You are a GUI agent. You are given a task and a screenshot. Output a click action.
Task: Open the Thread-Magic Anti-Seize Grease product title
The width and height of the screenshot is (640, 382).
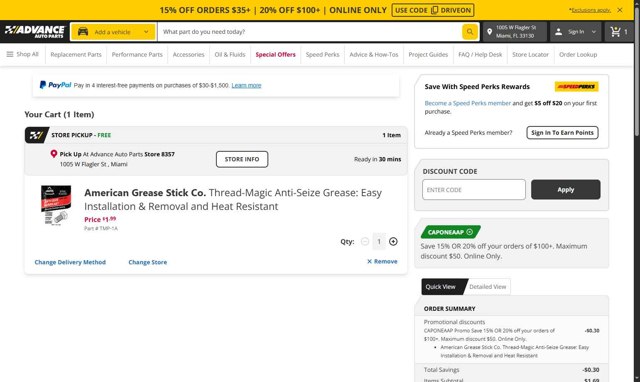(233, 199)
